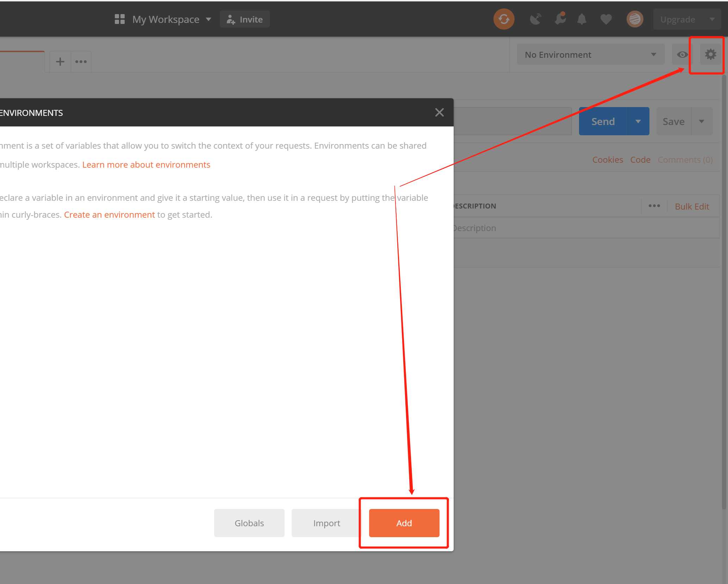Click the Import button in dialog
Image resolution: width=728 pixels, height=584 pixels.
pyautogui.click(x=326, y=523)
